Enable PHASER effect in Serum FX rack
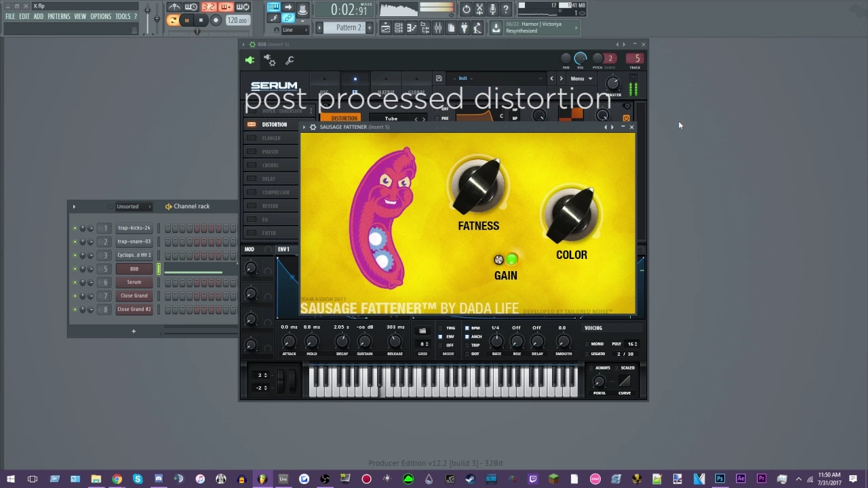The width and height of the screenshot is (868, 488). 252,152
